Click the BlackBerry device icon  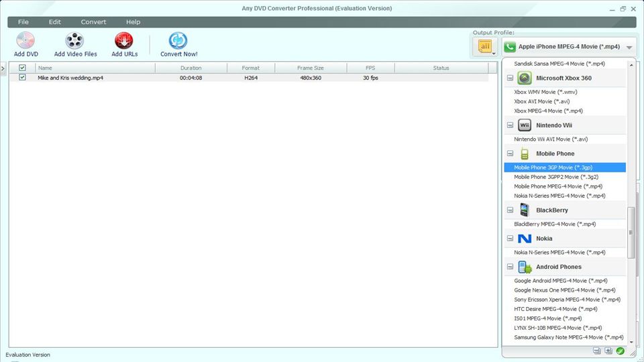point(525,210)
